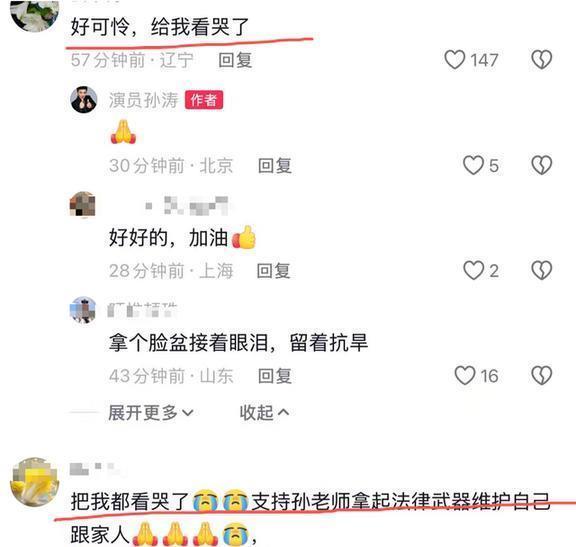Image resolution: width=576 pixels, height=547 pixels.
Task: Open avatar of 好好的，加油 commenter
Action: click(x=83, y=205)
